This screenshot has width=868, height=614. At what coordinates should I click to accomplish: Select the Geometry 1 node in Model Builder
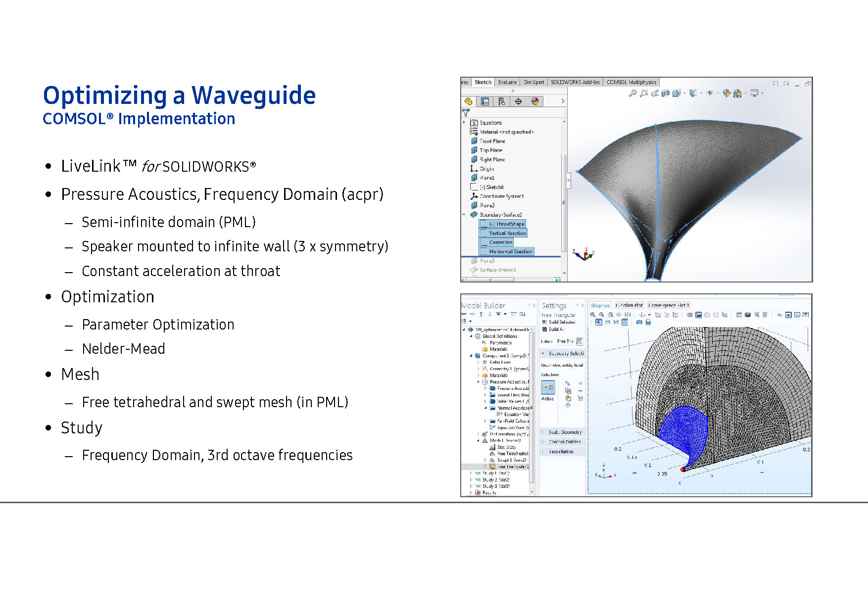[505, 369]
